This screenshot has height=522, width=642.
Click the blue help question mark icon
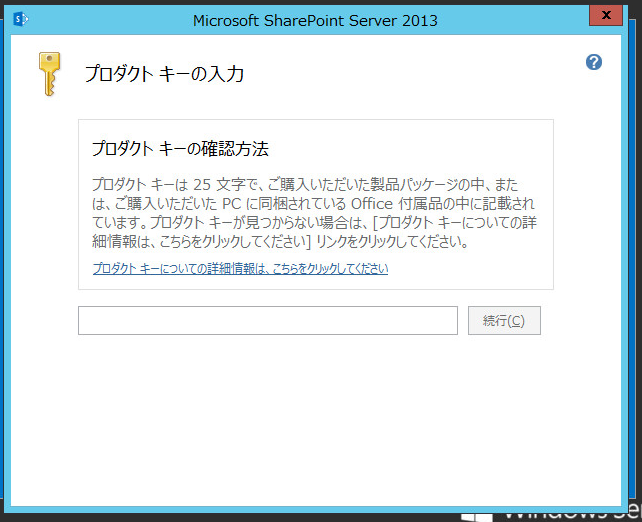[594, 62]
